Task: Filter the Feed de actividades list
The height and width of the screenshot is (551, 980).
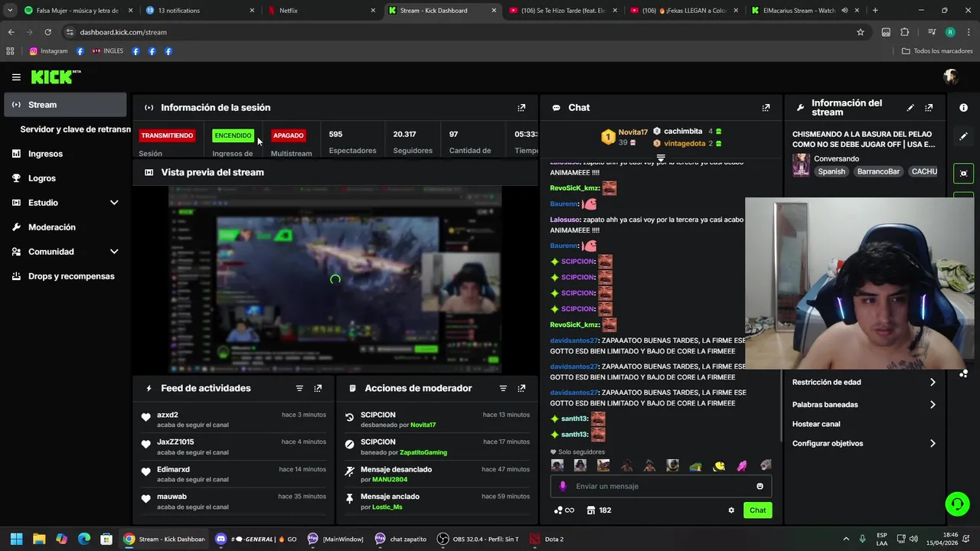Action: coord(299,388)
